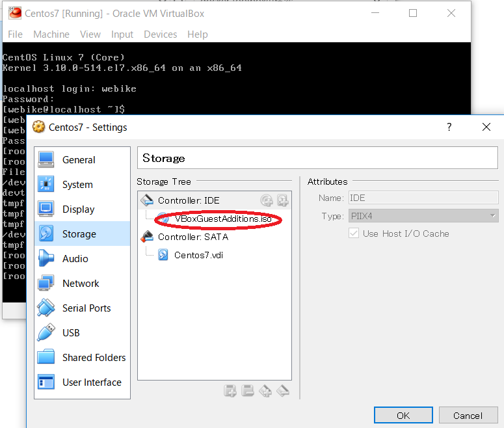Click the Controller: SATA icon
Image resolution: width=504 pixels, height=428 pixels.
click(x=147, y=237)
